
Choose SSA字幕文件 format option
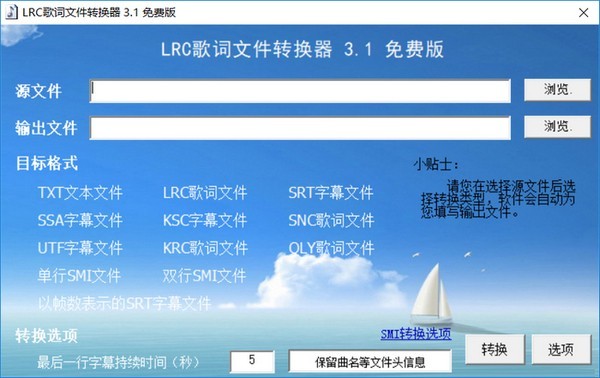80,220
